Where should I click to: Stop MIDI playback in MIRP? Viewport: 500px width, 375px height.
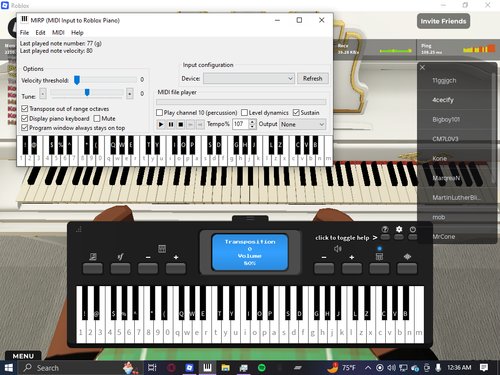180,124
